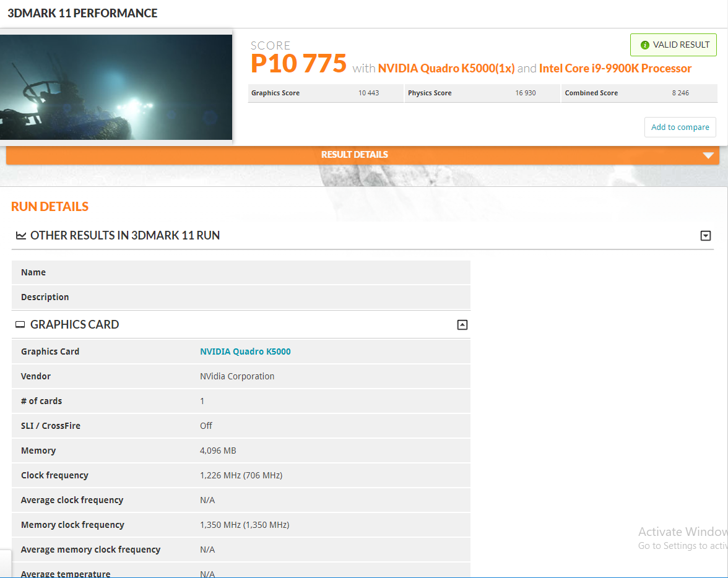Click Average memory clock frequency N/A value
Image resolution: width=728 pixels, height=578 pixels.
pyautogui.click(x=207, y=550)
